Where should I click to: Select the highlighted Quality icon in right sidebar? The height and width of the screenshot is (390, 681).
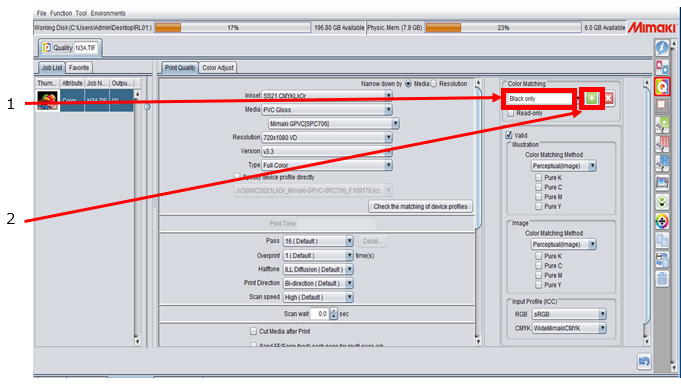click(x=662, y=87)
